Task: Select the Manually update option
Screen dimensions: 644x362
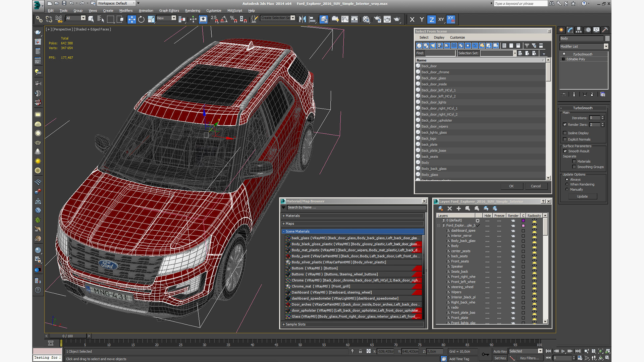Action: 567,189
